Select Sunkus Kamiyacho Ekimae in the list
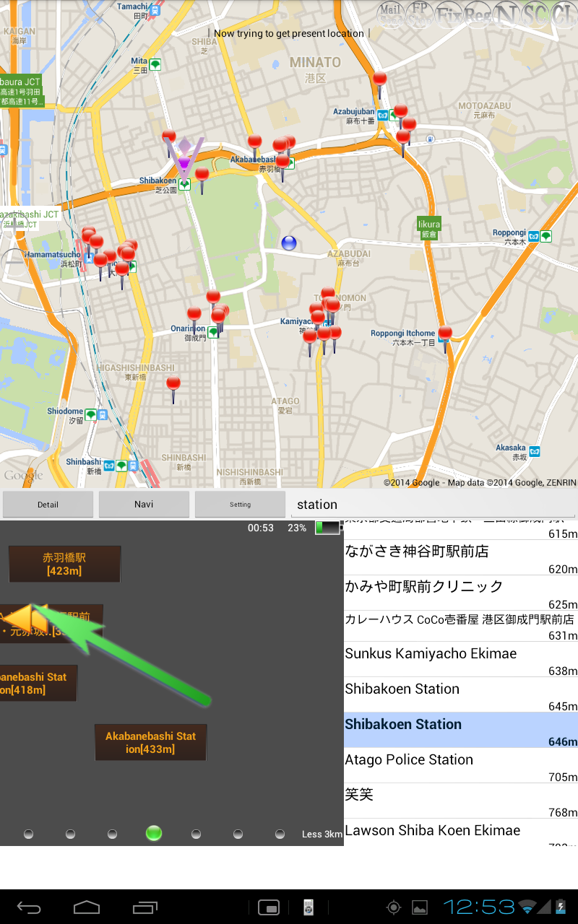 point(461,660)
